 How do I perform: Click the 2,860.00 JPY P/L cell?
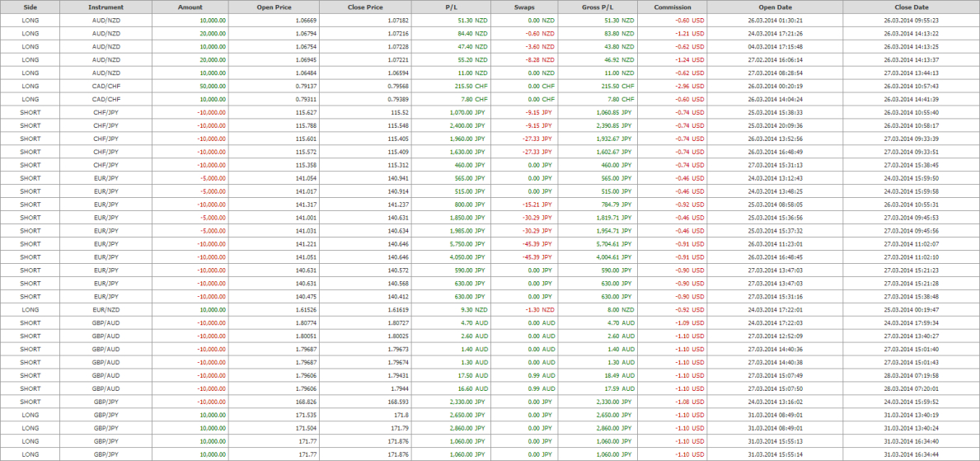coord(451,428)
